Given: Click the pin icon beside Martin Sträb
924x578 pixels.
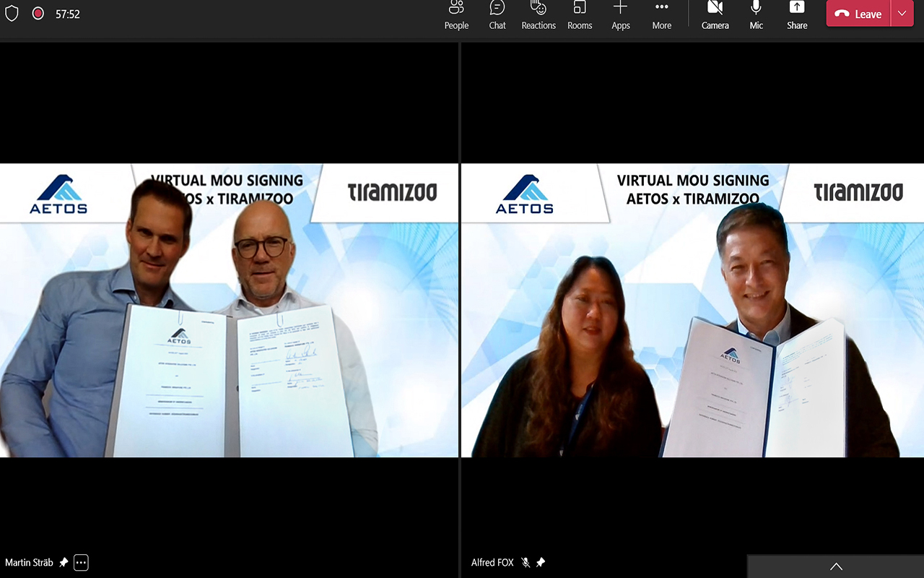Looking at the screenshot, I should [64, 562].
